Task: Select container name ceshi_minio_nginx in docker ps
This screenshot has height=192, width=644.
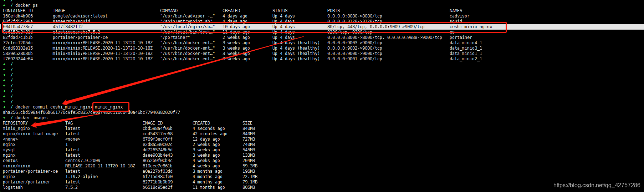Action: pos(471,27)
